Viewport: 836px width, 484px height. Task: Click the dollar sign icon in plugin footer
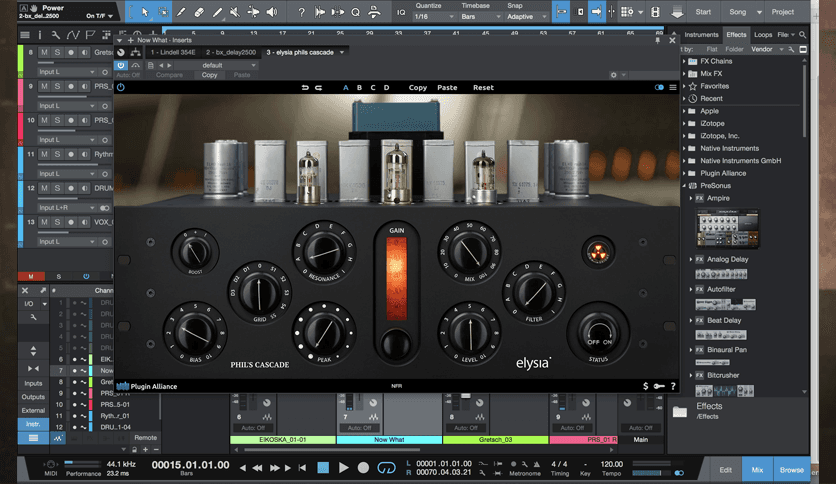[x=646, y=386]
